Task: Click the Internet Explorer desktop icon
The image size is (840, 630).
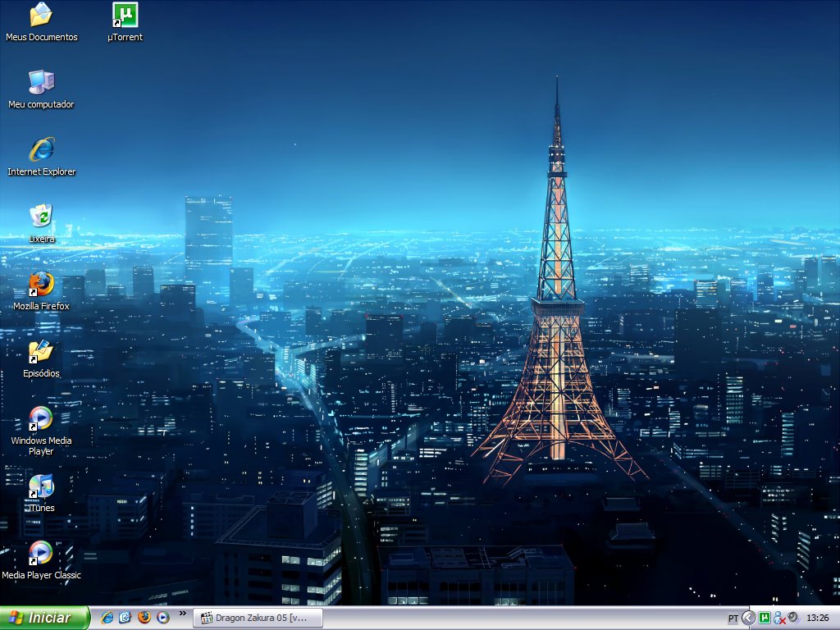Action: tap(41, 150)
